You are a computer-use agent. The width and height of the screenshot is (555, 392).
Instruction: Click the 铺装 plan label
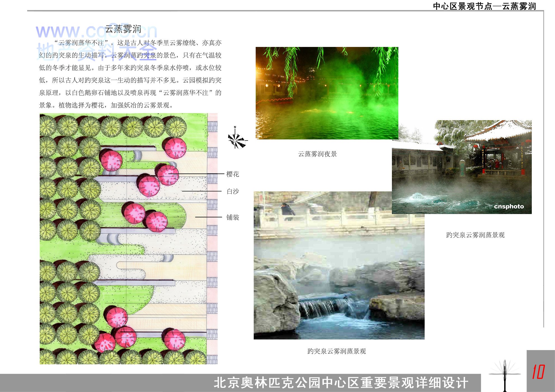(x=232, y=217)
